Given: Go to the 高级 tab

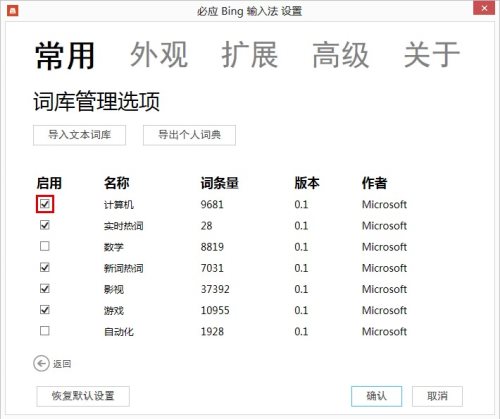Looking at the screenshot, I should 341,55.
